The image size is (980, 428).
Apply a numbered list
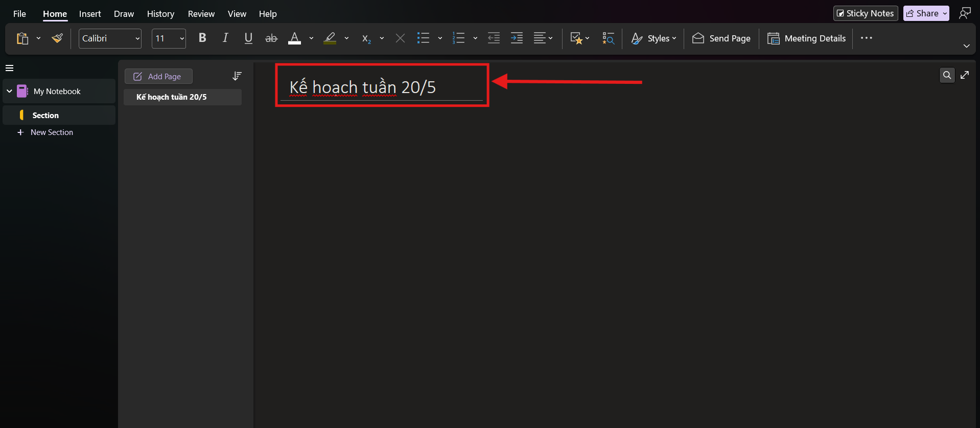458,38
